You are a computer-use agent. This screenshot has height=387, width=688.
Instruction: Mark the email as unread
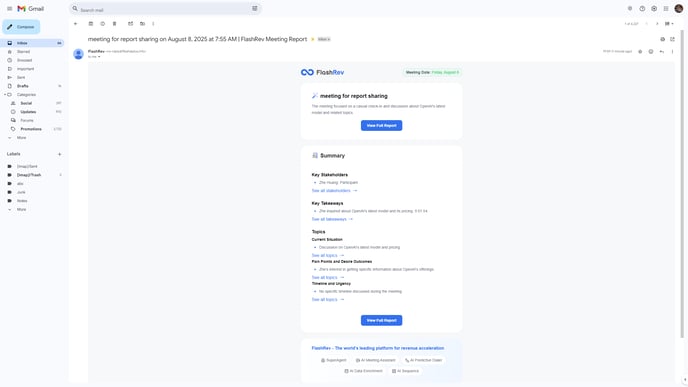(x=130, y=24)
